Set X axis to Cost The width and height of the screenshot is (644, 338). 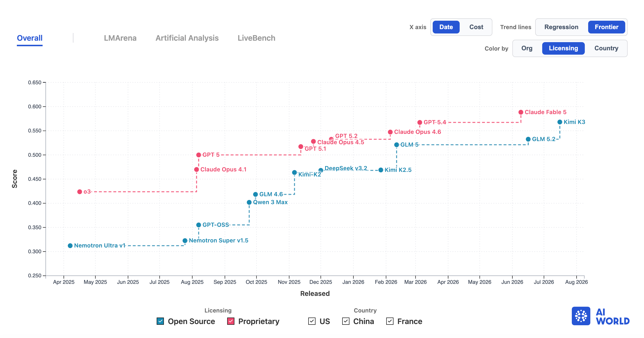click(476, 27)
